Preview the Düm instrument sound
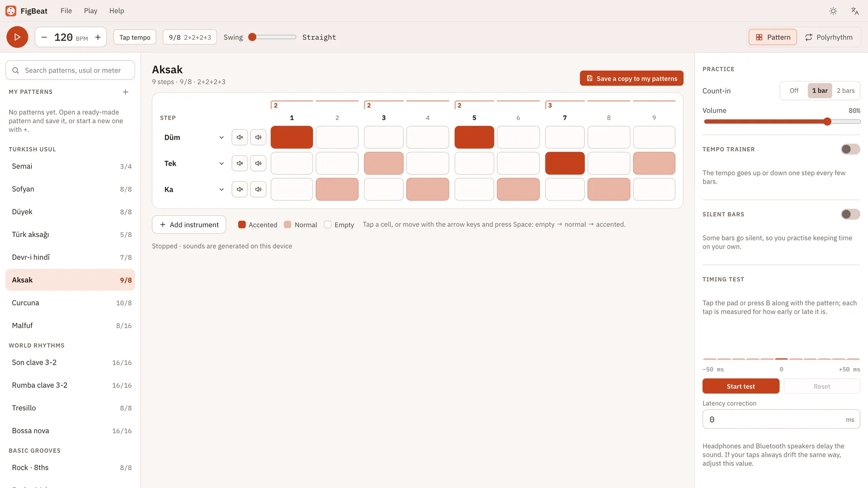Screen dimensions: 868x488 [258, 137]
